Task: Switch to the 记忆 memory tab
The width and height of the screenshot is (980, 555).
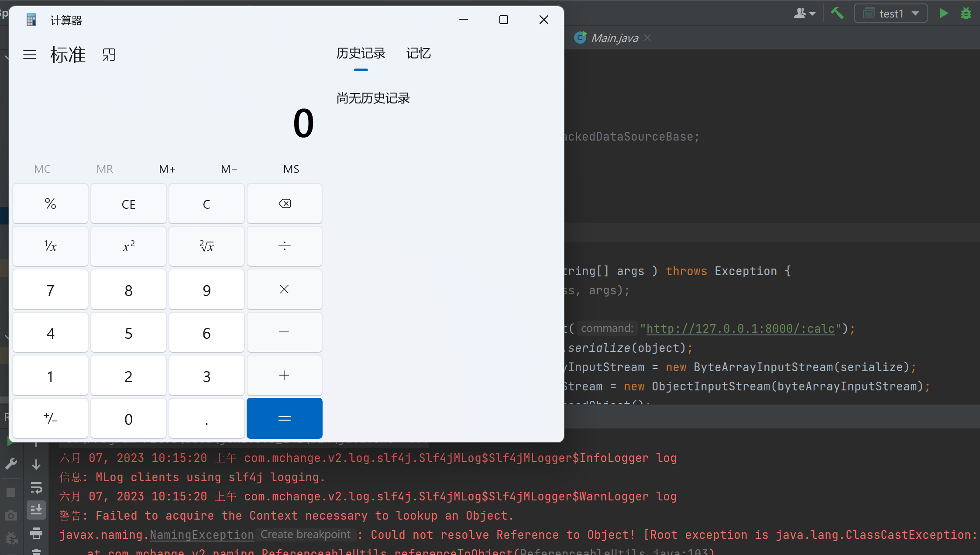Action: click(418, 53)
